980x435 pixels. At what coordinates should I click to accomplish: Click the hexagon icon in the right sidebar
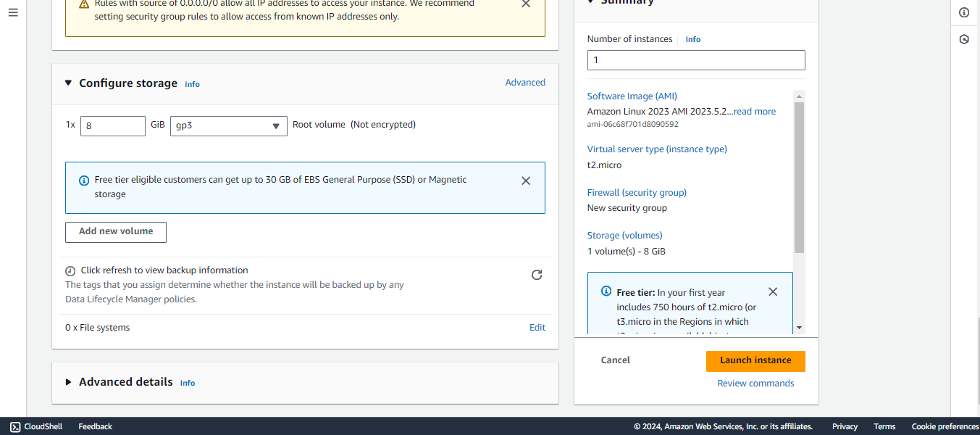[963, 38]
